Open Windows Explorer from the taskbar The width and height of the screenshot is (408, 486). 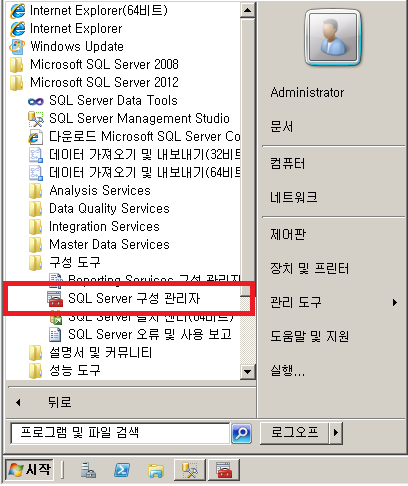point(156,471)
